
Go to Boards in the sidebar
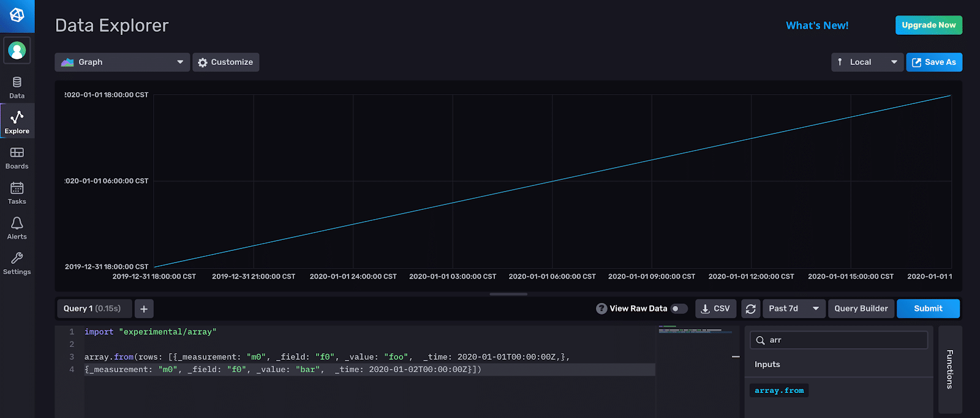(x=17, y=157)
